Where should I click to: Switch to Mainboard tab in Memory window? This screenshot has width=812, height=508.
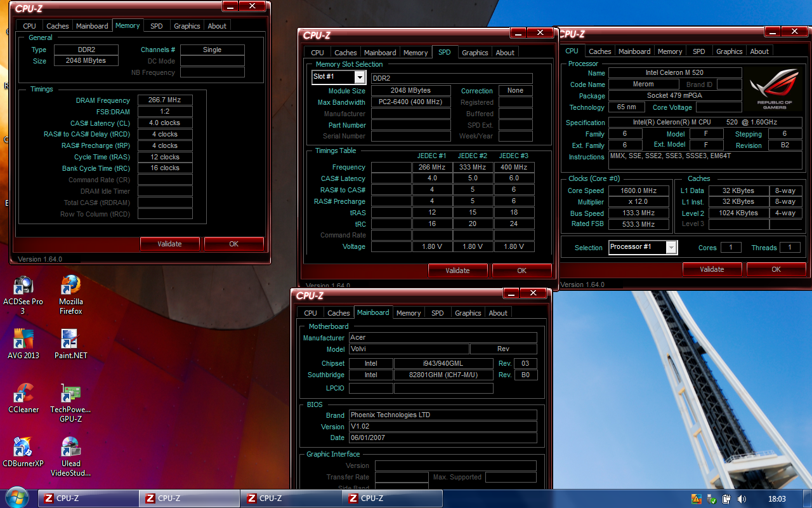[x=92, y=26]
